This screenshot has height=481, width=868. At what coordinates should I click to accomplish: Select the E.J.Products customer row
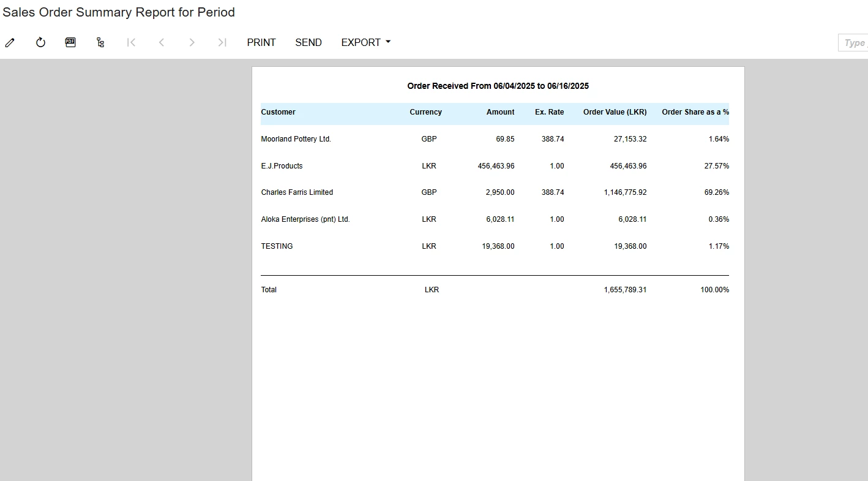click(x=282, y=165)
